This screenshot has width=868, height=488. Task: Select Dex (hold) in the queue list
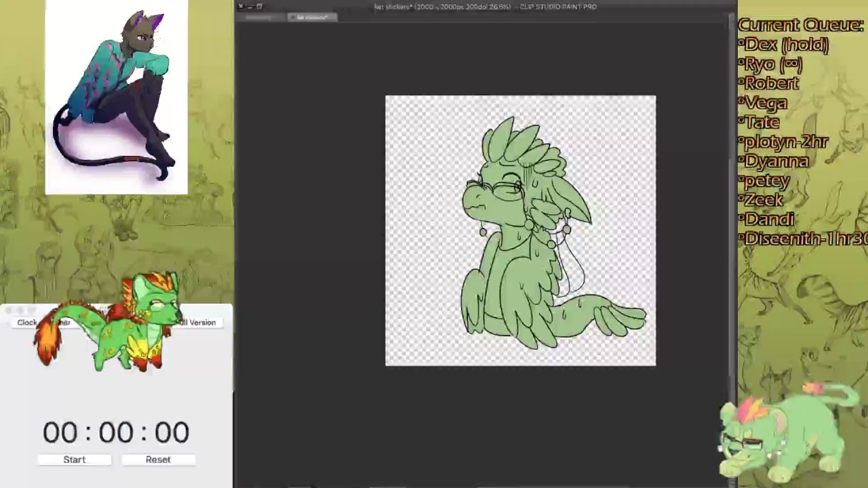pyautogui.click(x=787, y=45)
